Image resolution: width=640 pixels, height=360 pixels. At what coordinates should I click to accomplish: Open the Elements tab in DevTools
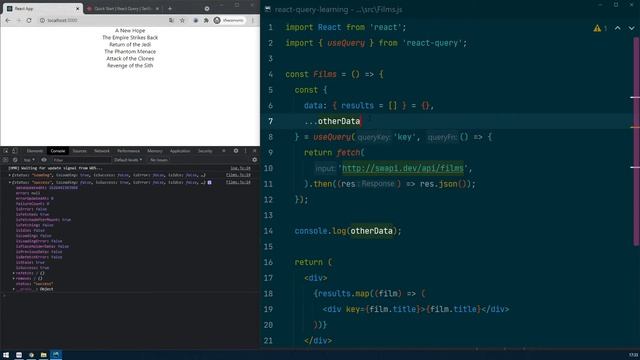pyautogui.click(x=35, y=151)
